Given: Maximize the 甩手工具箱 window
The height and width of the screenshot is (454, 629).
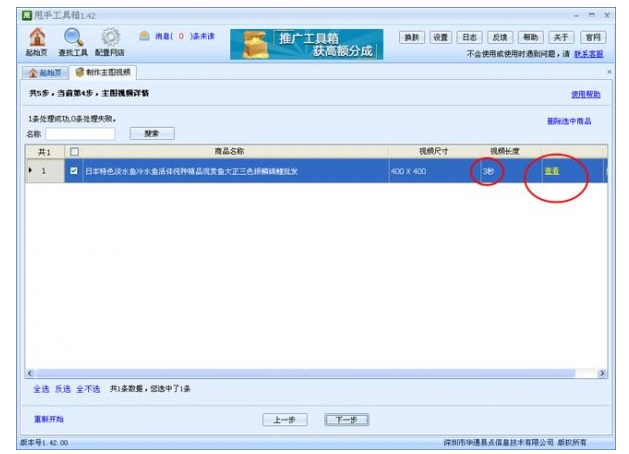Looking at the screenshot, I should (x=592, y=15).
